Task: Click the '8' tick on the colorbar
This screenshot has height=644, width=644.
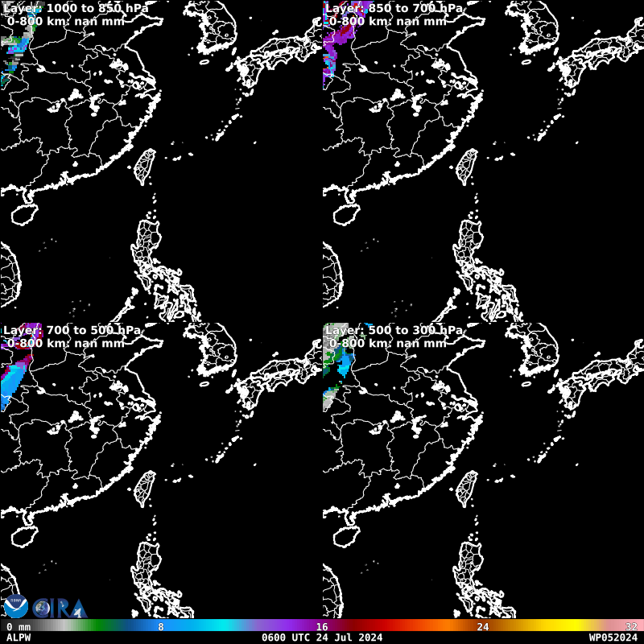Action: pos(161,627)
